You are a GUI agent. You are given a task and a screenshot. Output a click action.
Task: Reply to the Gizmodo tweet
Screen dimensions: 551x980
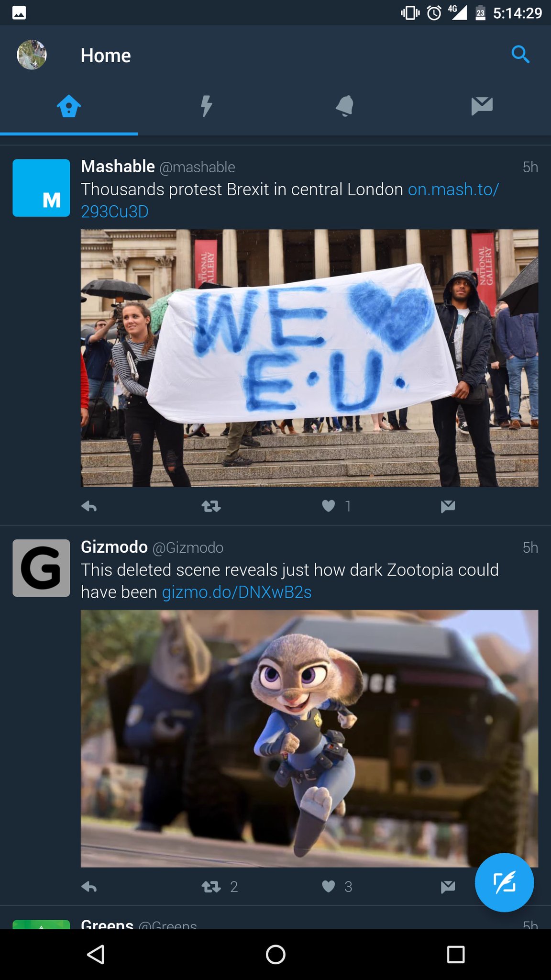click(x=89, y=887)
